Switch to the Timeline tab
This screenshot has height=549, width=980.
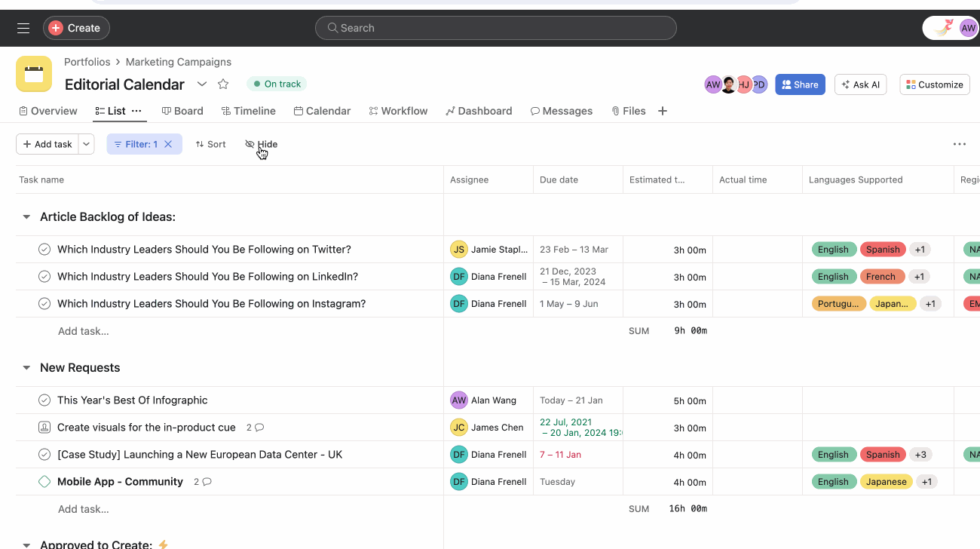(248, 111)
